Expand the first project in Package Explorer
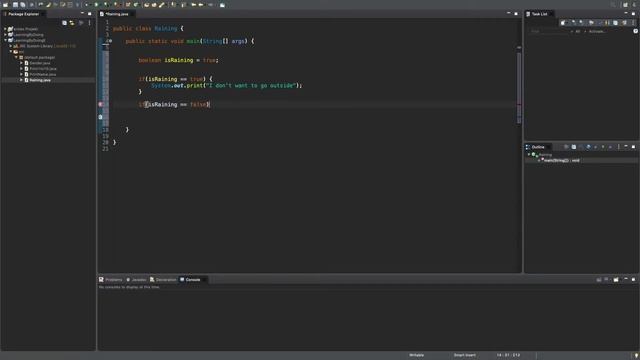This screenshot has height=360, width=640. (5, 29)
